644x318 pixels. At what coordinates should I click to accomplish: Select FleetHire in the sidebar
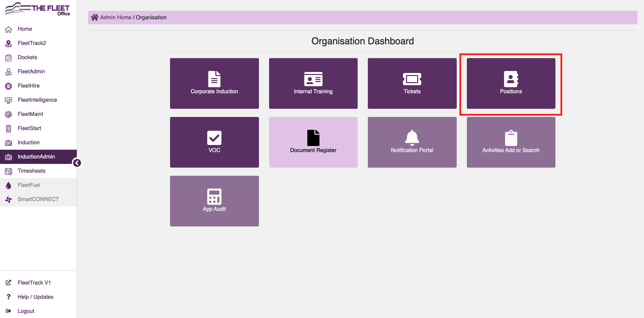pos(38,86)
